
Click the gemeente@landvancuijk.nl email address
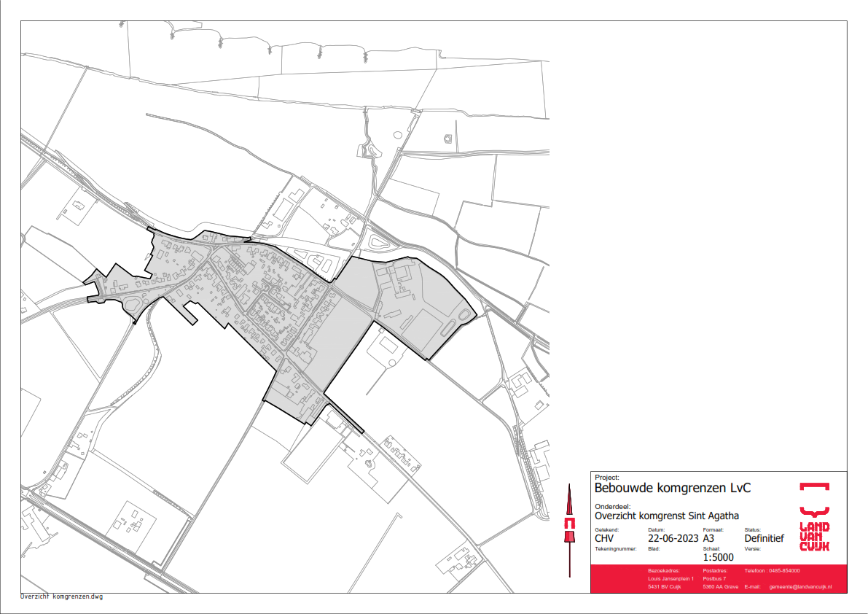(x=800, y=586)
